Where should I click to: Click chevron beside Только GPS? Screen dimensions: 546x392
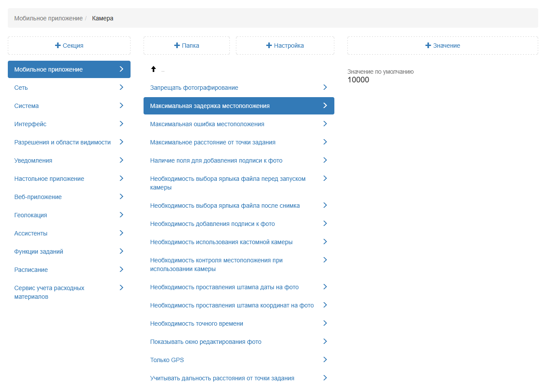pyautogui.click(x=325, y=359)
